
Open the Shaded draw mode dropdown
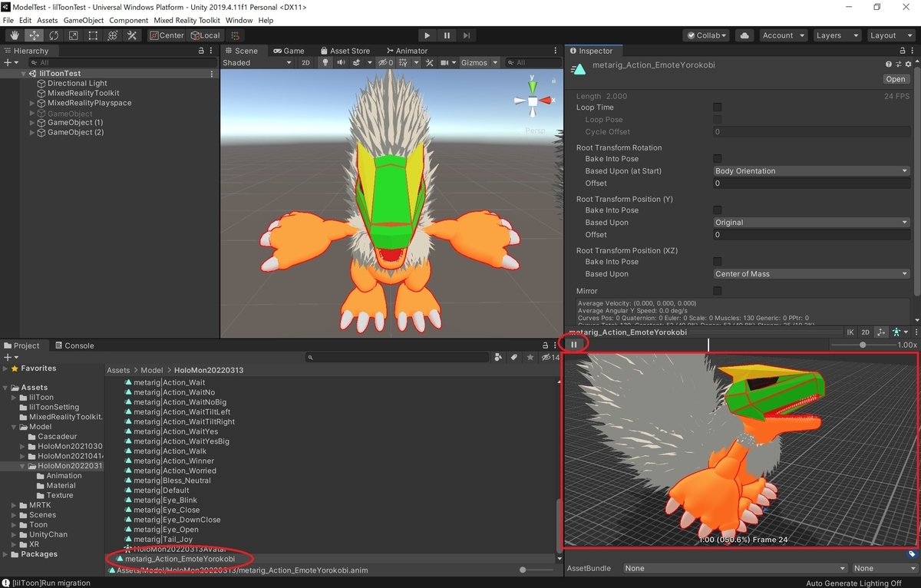point(258,63)
